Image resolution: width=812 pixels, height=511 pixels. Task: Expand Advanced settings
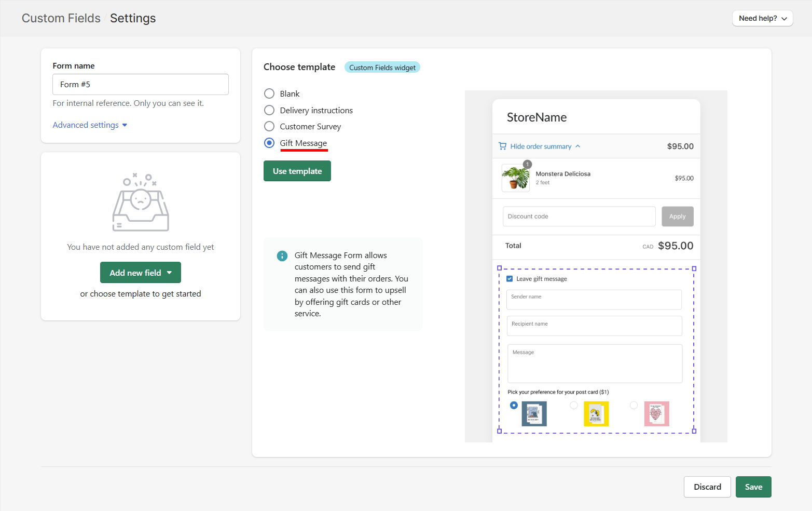(x=90, y=125)
